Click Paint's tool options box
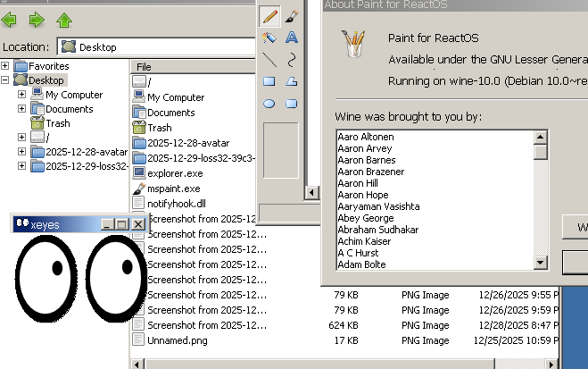The height and width of the screenshot is (369, 588). pos(281,150)
